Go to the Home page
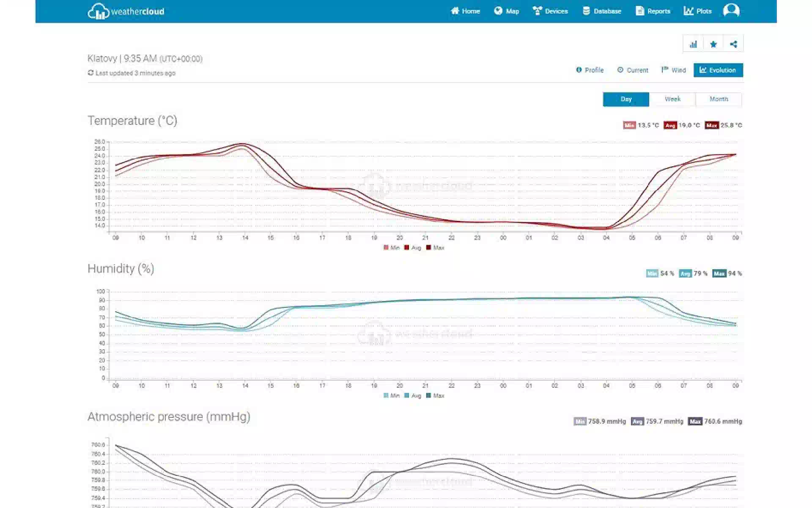Image resolution: width=812 pixels, height=508 pixels. point(465,11)
